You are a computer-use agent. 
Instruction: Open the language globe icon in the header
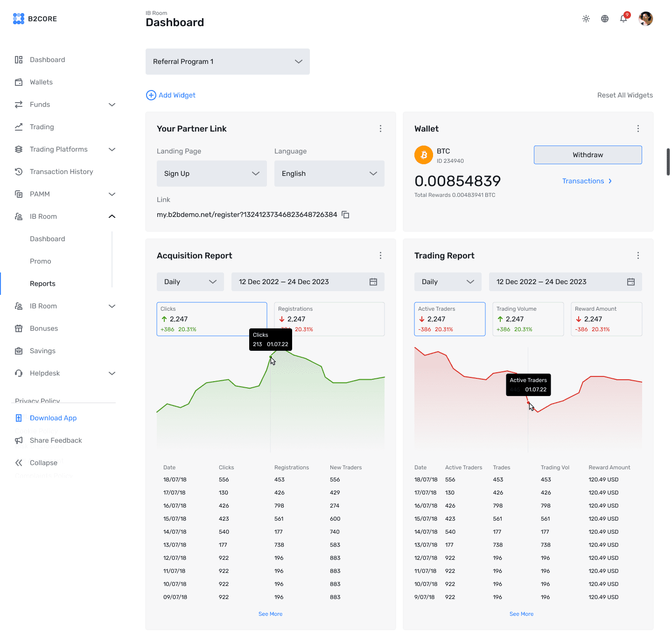pyautogui.click(x=604, y=19)
